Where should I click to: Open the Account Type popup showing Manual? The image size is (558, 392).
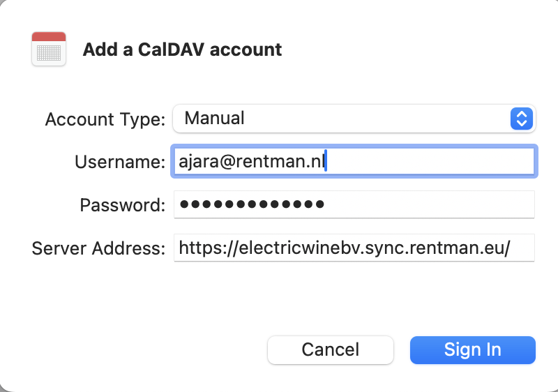click(x=354, y=119)
